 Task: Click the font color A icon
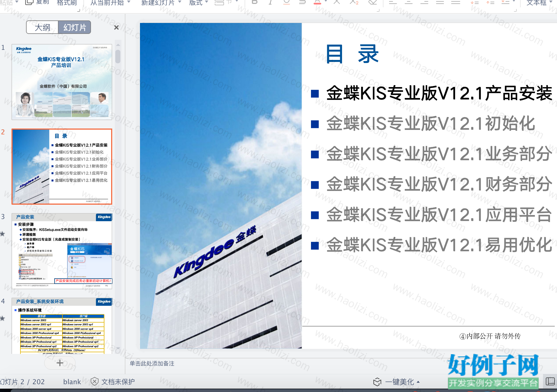click(x=317, y=2)
